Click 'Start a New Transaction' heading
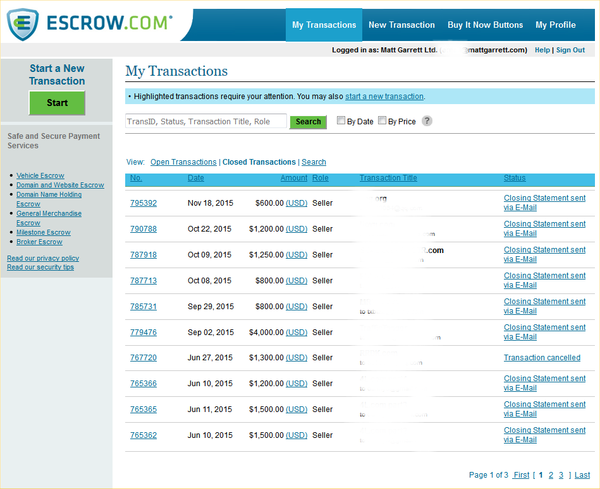 click(x=57, y=75)
